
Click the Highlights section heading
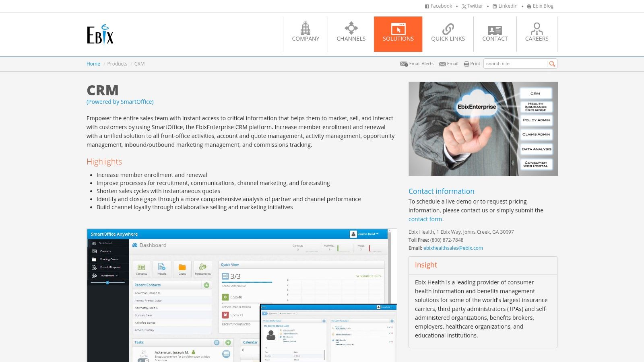[x=104, y=162]
